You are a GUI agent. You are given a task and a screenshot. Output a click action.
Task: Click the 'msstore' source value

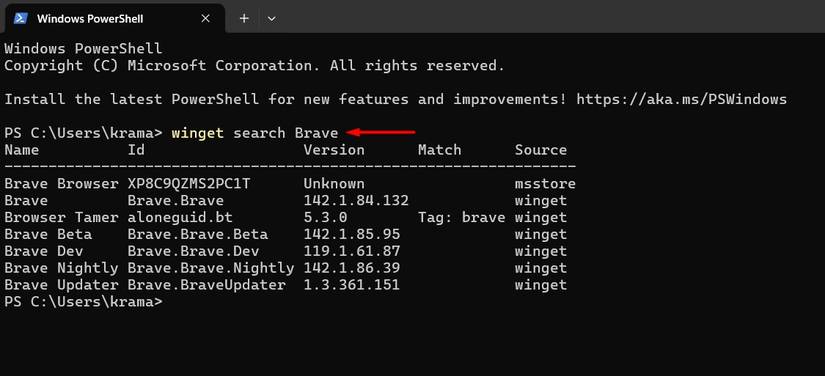545,184
